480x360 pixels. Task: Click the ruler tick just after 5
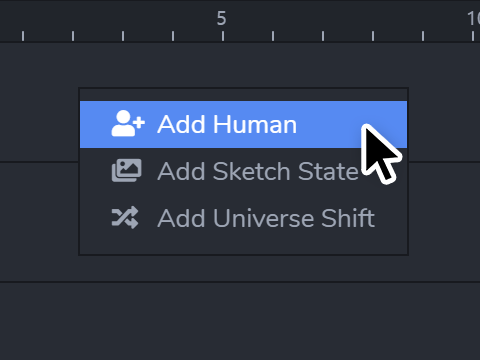(273, 36)
